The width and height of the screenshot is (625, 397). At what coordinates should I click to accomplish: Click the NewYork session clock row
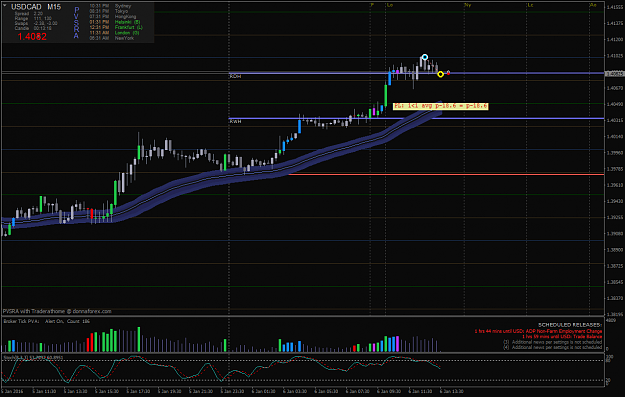111,38
